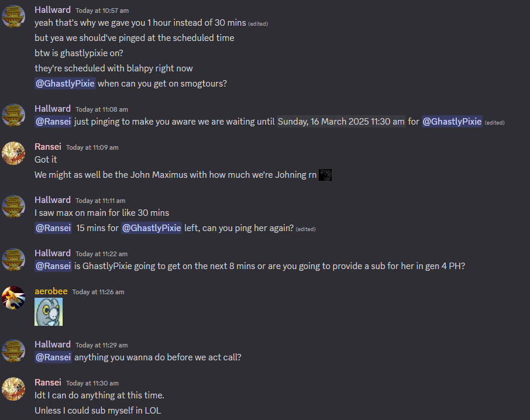Click the Ransei username at 11:09 am

click(x=47, y=147)
